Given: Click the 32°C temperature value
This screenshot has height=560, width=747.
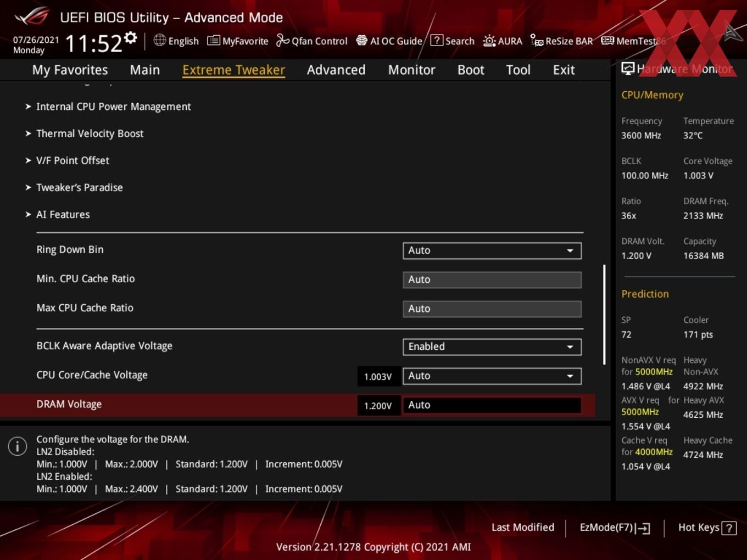Looking at the screenshot, I should coord(693,135).
